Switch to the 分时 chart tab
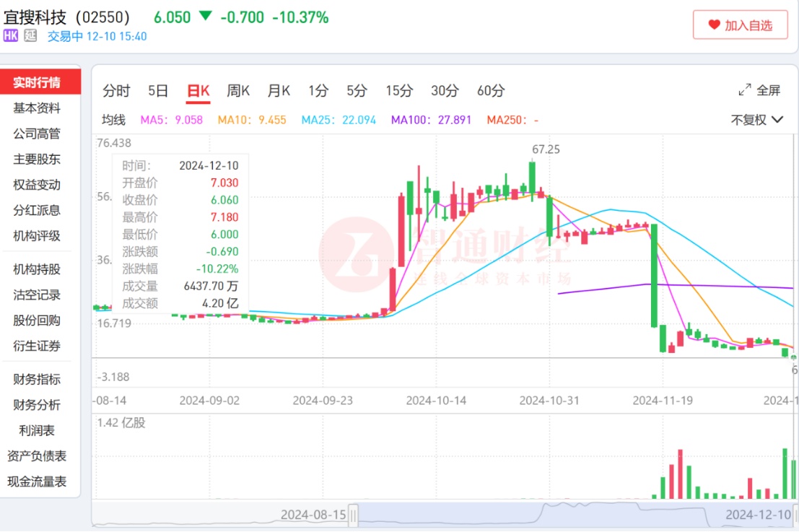This screenshot has width=799, height=532. [x=116, y=91]
